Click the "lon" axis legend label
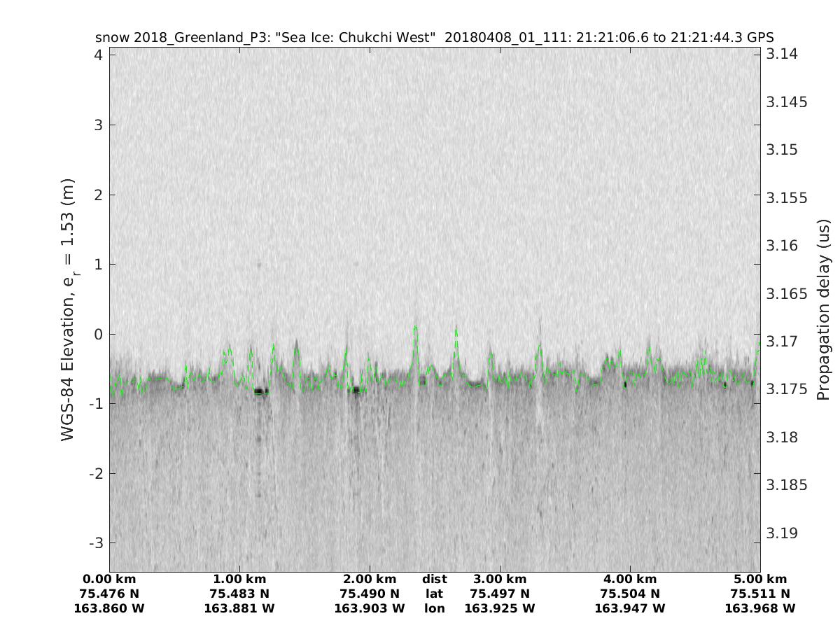 (x=435, y=608)
